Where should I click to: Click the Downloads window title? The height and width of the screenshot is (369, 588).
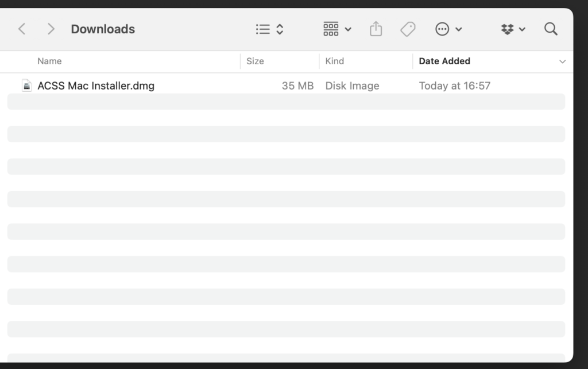click(x=103, y=29)
